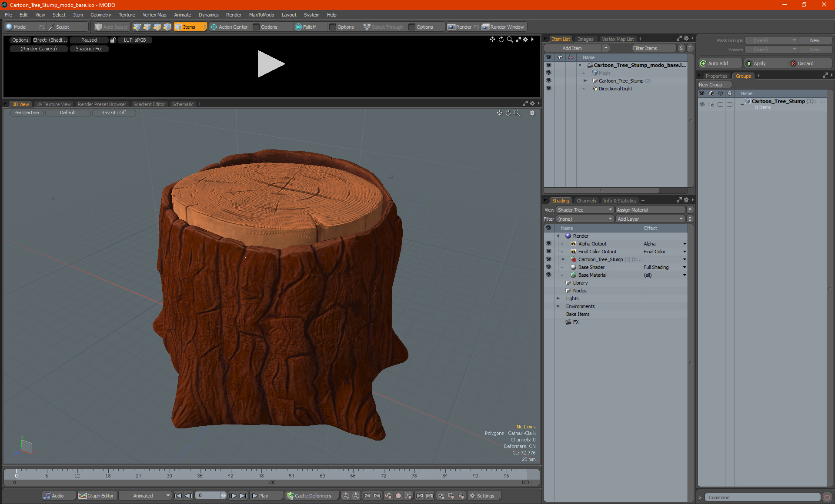This screenshot has height=504, width=835.
Task: Open Animated keying mode dropdown
Action: click(x=146, y=496)
